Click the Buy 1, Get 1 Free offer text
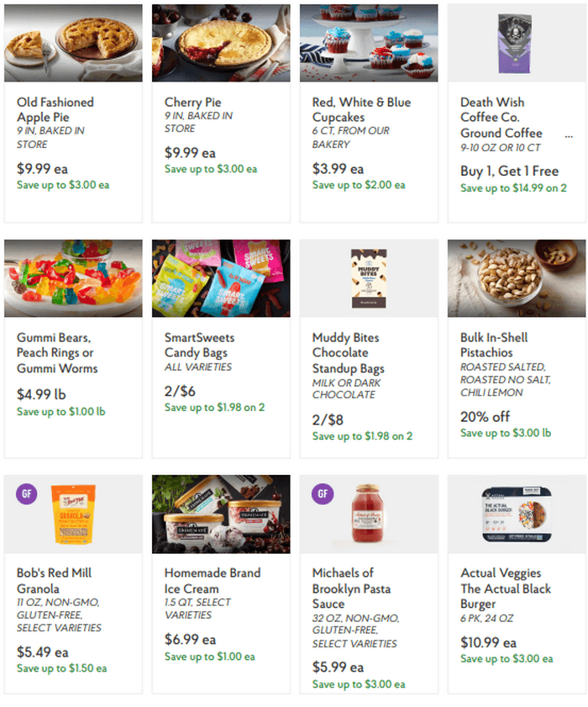588x707 pixels. (x=503, y=169)
